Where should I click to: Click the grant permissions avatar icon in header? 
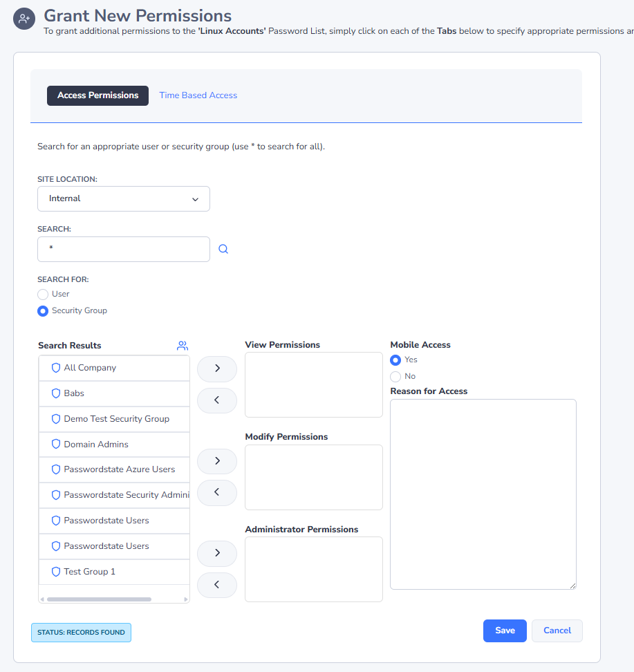point(23,19)
